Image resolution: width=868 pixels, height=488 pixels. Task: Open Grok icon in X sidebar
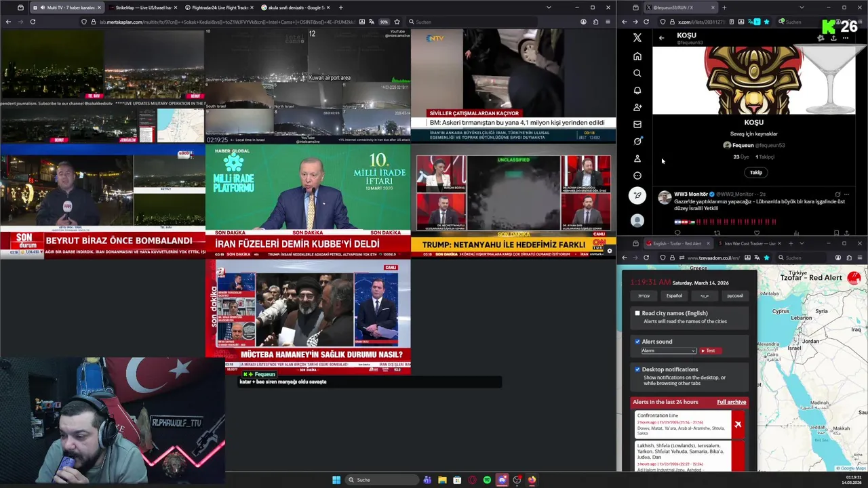point(637,141)
